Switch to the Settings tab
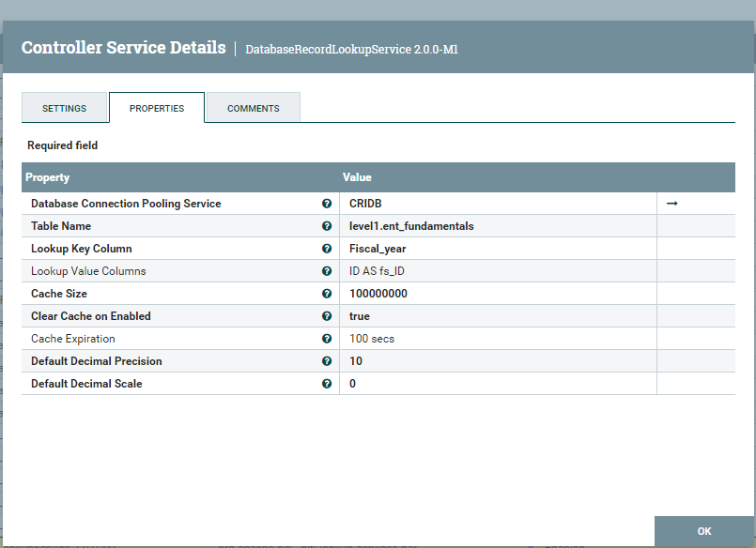The height and width of the screenshot is (548, 756). coord(64,108)
